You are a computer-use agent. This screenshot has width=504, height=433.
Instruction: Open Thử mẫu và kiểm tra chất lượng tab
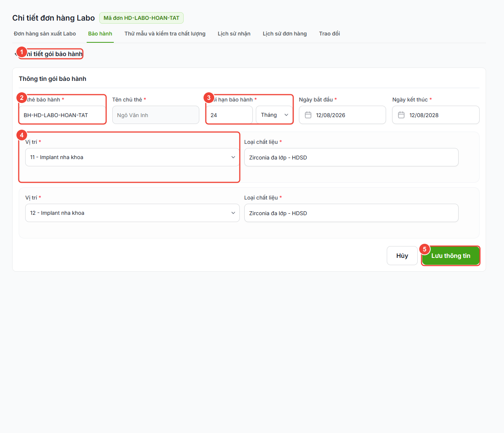(165, 34)
